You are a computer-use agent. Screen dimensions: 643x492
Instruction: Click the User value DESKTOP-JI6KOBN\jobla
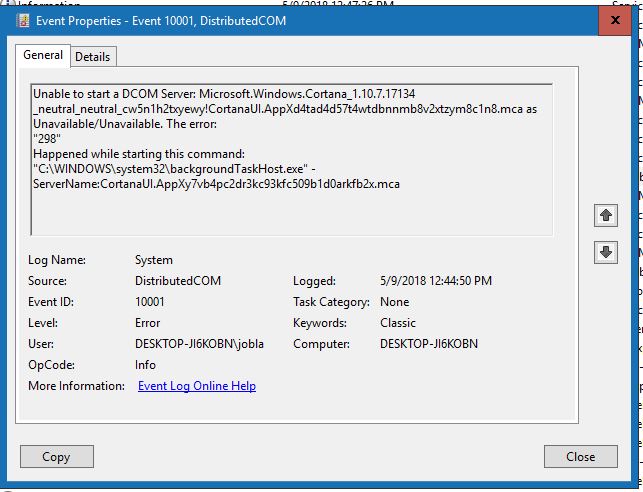tap(199, 344)
